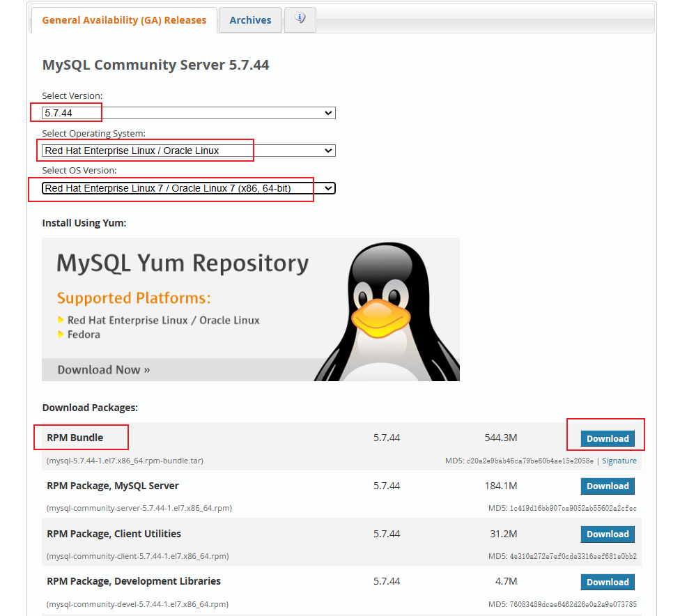Viewport: 680px width, 616px height.
Task: Download the RPM Bundle package
Action: (607, 438)
